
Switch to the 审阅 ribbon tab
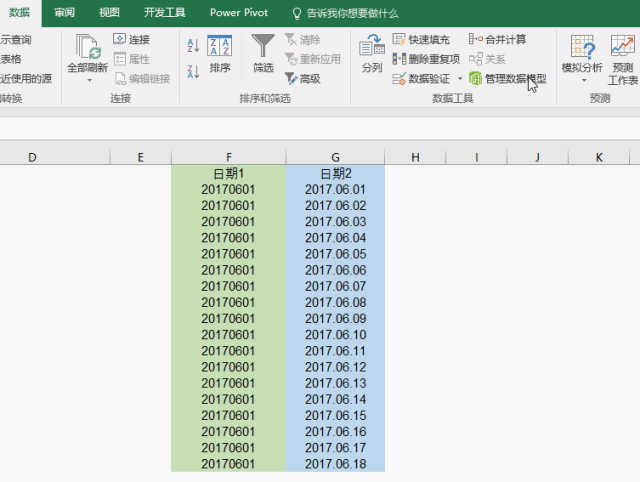[64, 13]
